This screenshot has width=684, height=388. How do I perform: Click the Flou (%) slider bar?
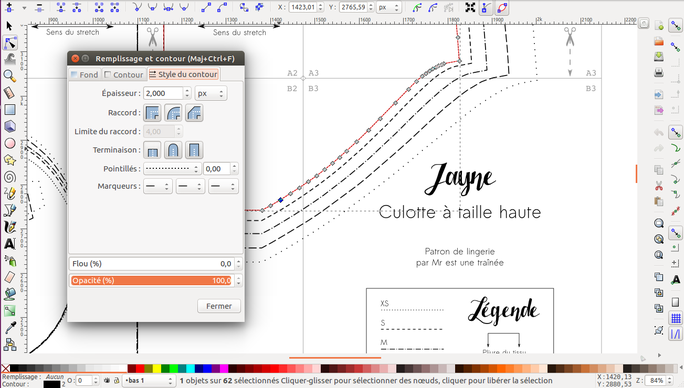(151, 264)
